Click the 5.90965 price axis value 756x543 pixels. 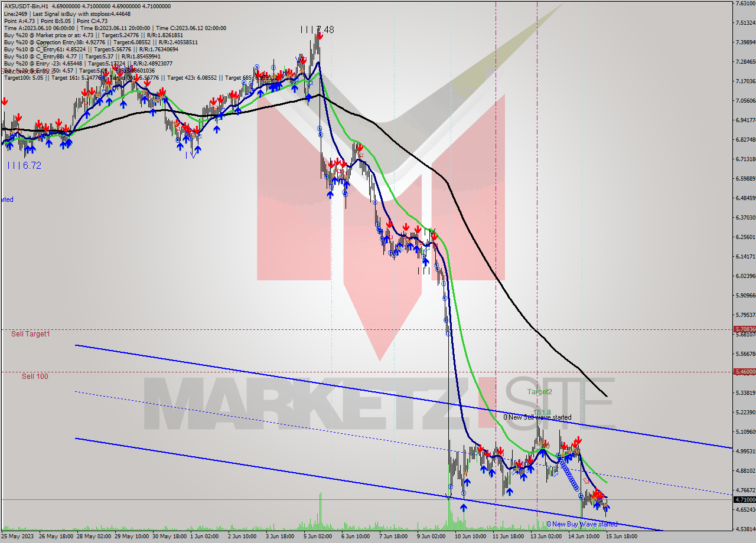pyautogui.click(x=746, y=296)
